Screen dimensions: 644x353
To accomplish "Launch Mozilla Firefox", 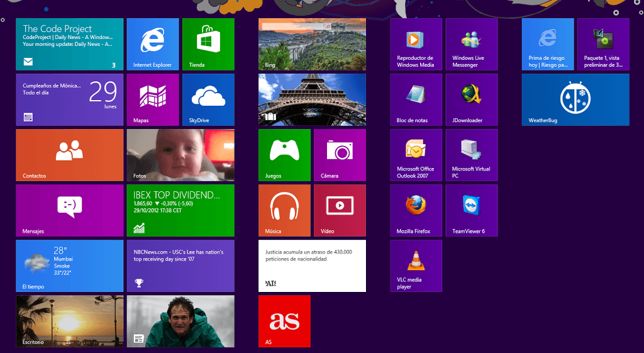I will point(416,210).
